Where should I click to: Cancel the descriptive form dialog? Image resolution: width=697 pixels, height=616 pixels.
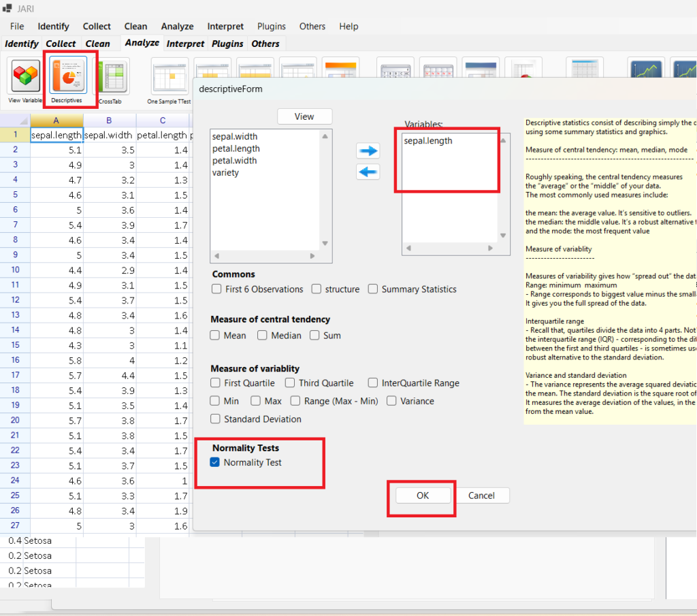pyautogui.click(x=481, y=496)
